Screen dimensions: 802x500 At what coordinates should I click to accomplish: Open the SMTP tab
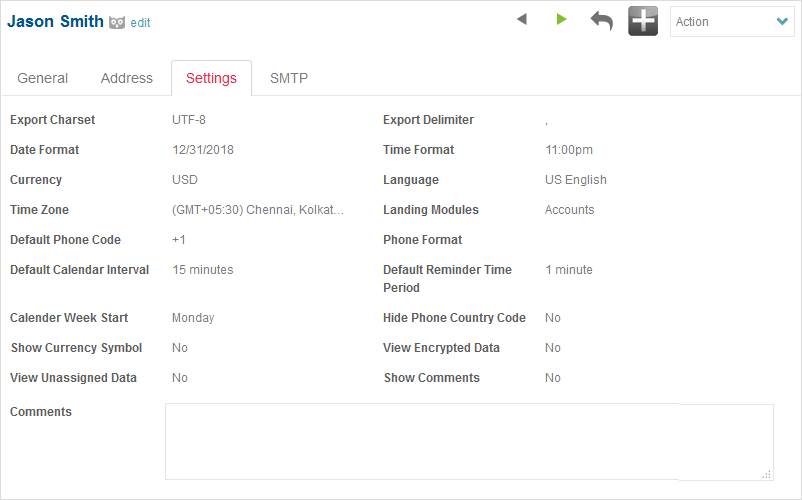289,78
